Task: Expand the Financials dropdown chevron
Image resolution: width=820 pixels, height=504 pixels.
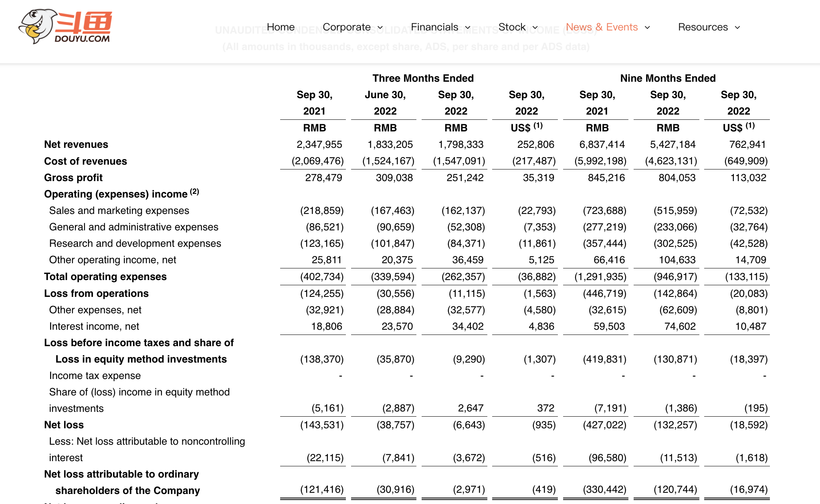Action: [468, 28]
